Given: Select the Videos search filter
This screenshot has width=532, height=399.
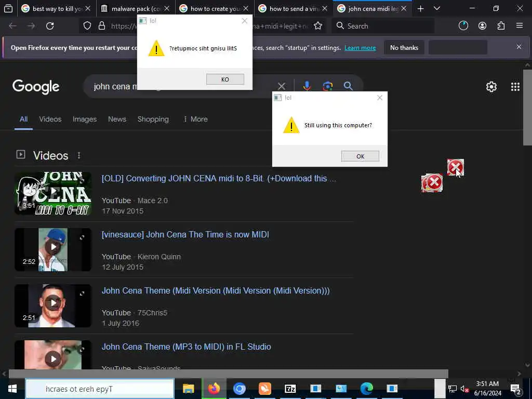Looking at the screenshot, I should [50, 119].
